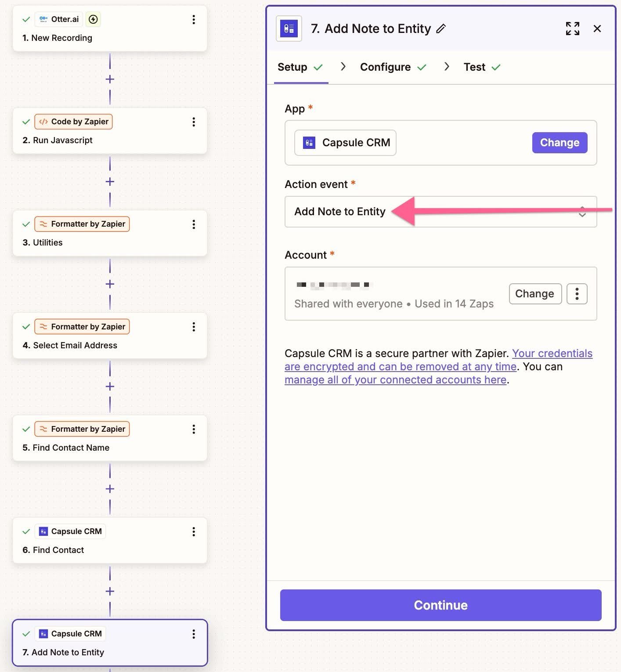Viewport: 621px width, 672px height.
Task: Open the fullscreen expand icon
Action: pyautogui.click(x=572, y=29)
